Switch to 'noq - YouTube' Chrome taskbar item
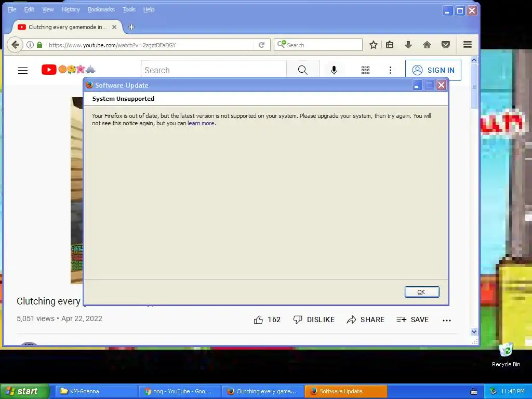The height and width of the screenshot is (399, 532). (x=179, y=391)
